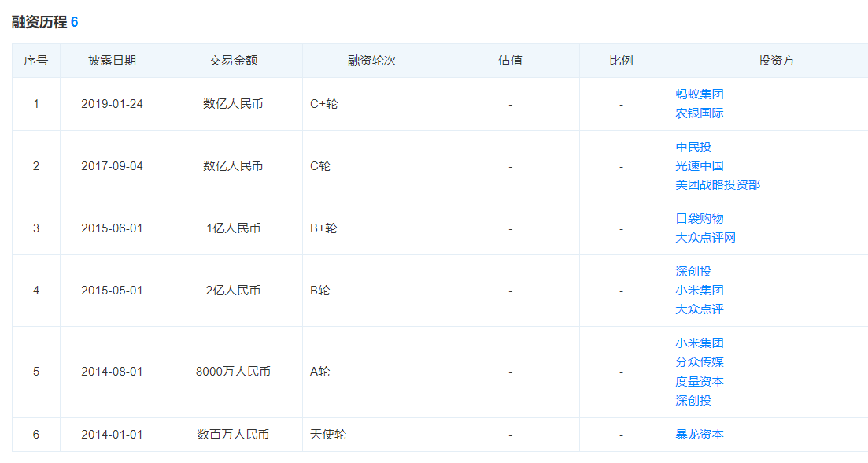Open 深创投 in the B轮 row
Screen dimensions: 868x463
click(693, 272)
